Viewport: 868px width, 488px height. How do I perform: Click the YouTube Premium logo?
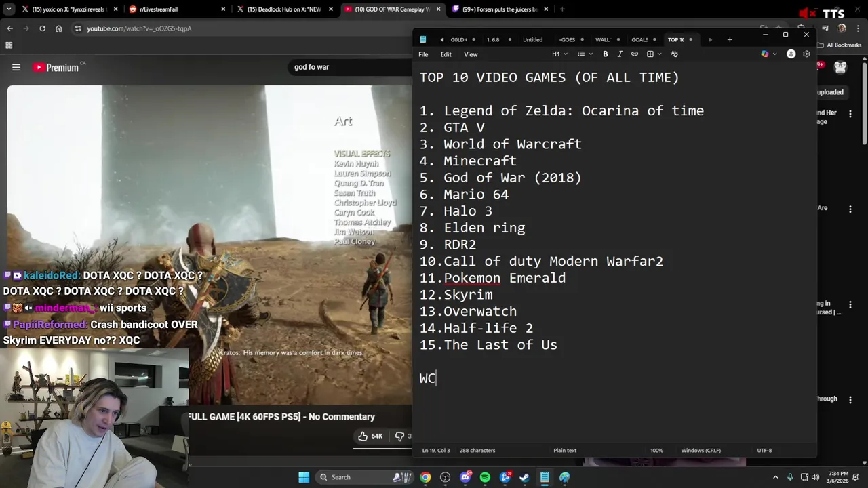58,67
